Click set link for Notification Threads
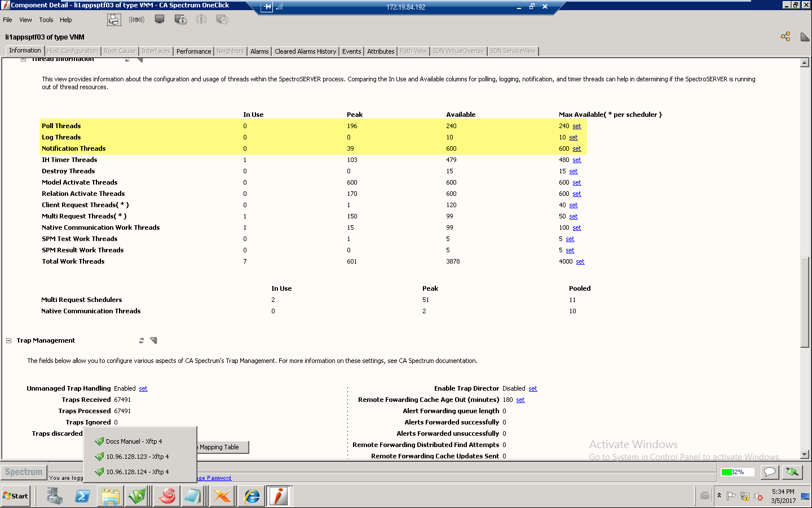 pos(577,148)
